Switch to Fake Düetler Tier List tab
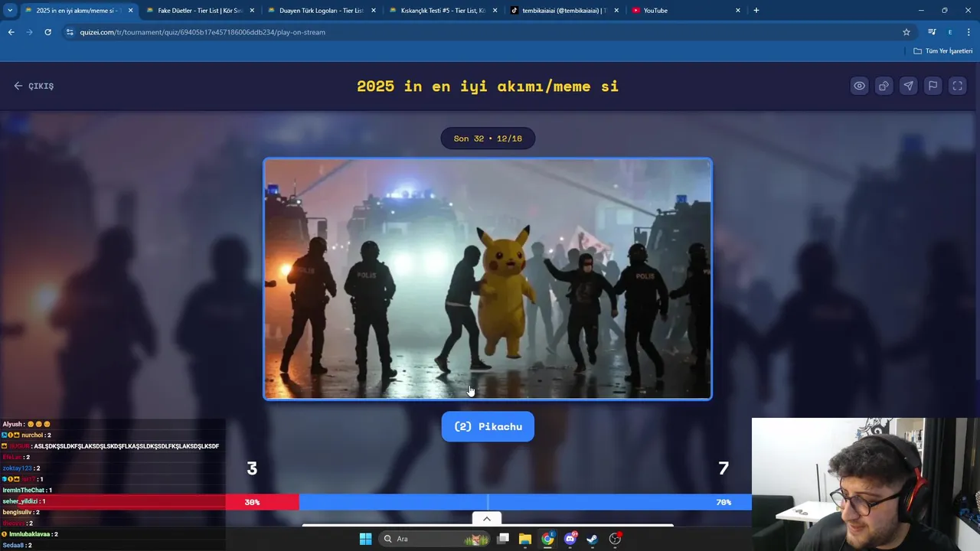This screenshot has width=980, height=551. tap(199, 11)
